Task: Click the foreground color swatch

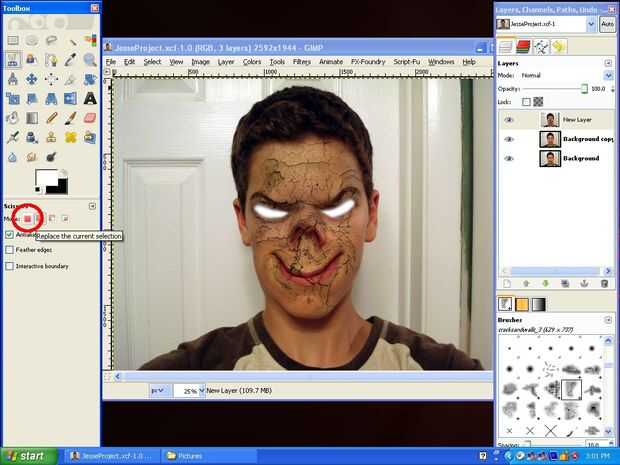Action: [46, 179]
